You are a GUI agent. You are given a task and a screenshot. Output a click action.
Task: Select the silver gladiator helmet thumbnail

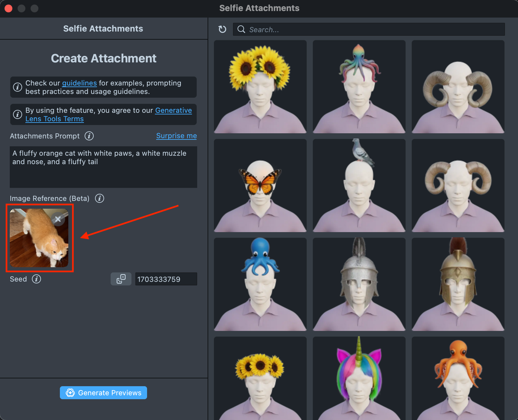(359, 284)
